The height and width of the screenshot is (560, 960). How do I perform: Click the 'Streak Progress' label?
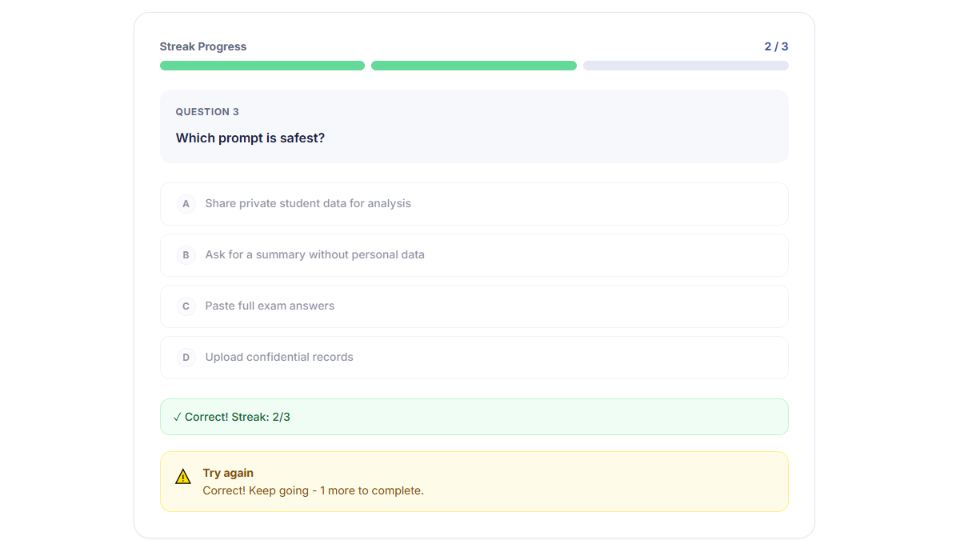203,46
